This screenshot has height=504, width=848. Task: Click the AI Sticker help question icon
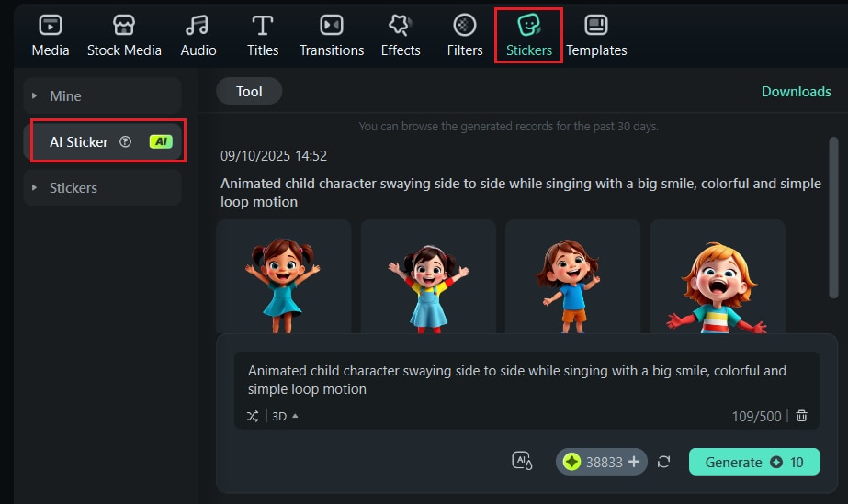point(126,141)
